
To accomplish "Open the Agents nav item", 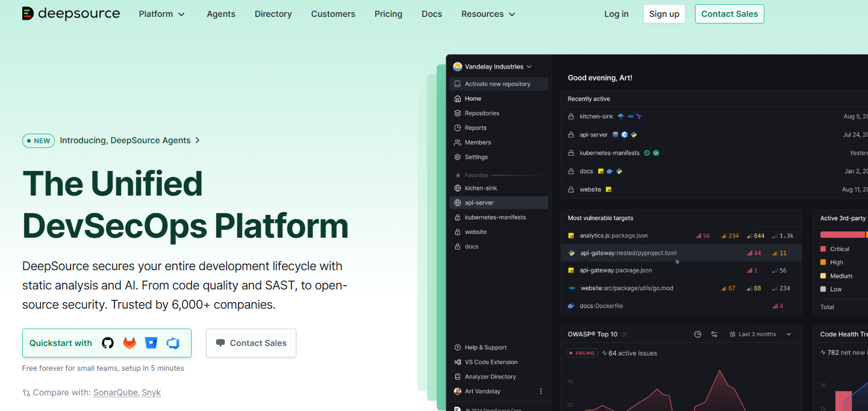I will (x=221, y=14).
